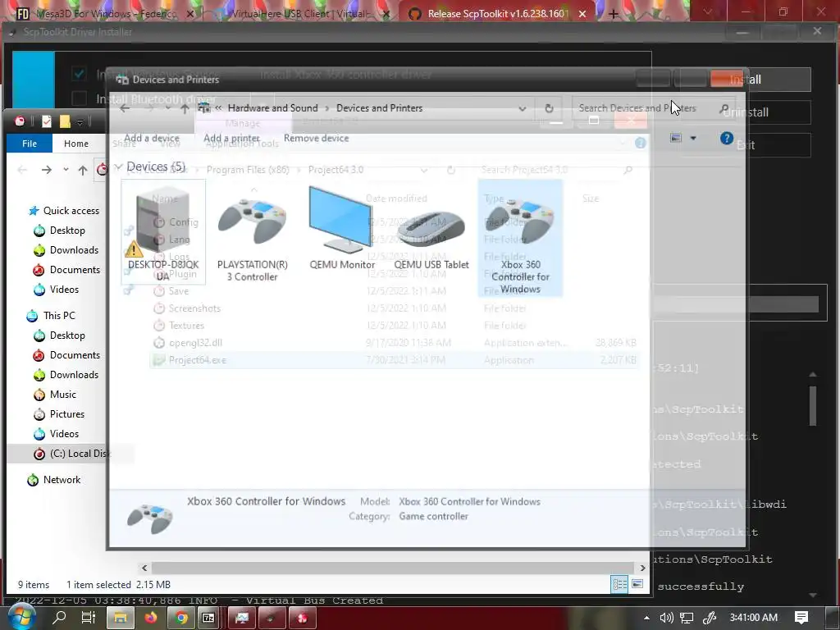This screenshot has height=630, width=840.
Task: Click the double-chevron breadcrumb in Devices and Printers
Action: point(218,108)
